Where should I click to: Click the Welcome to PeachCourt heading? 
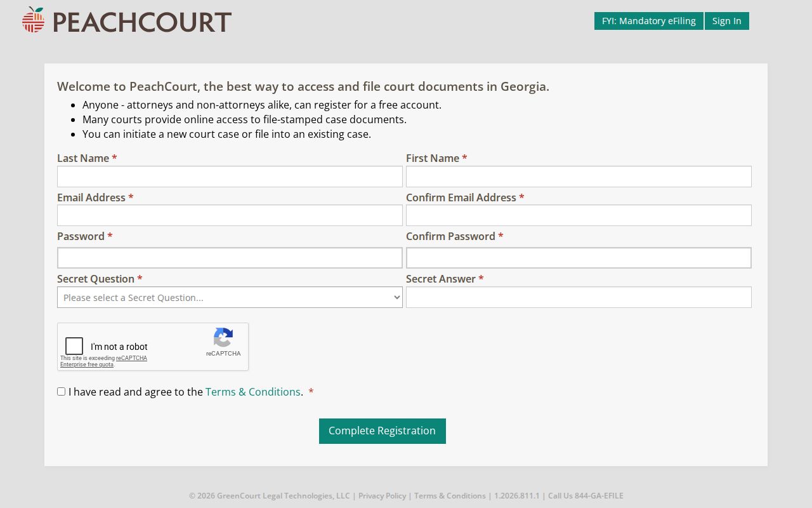coord(303,86)
